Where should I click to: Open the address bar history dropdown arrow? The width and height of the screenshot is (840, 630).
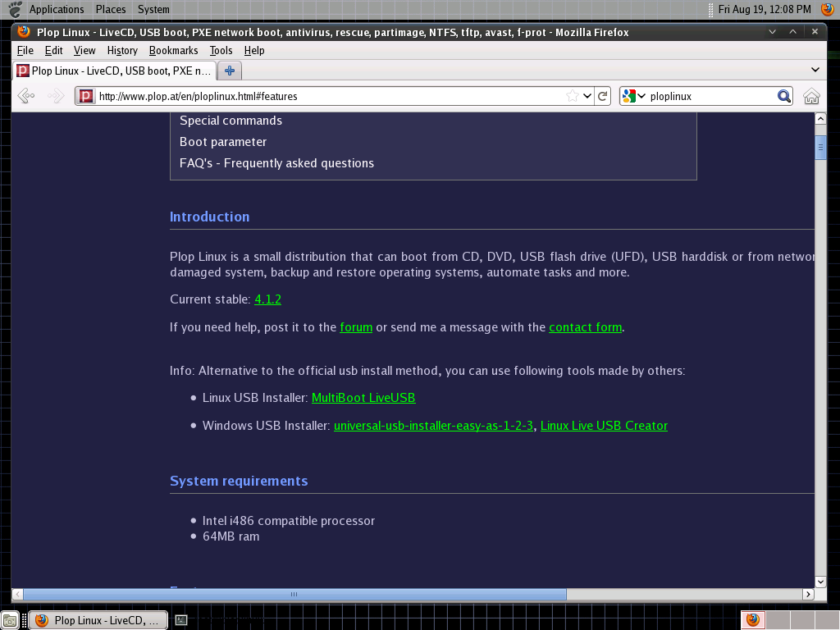[x=587, y=96]
